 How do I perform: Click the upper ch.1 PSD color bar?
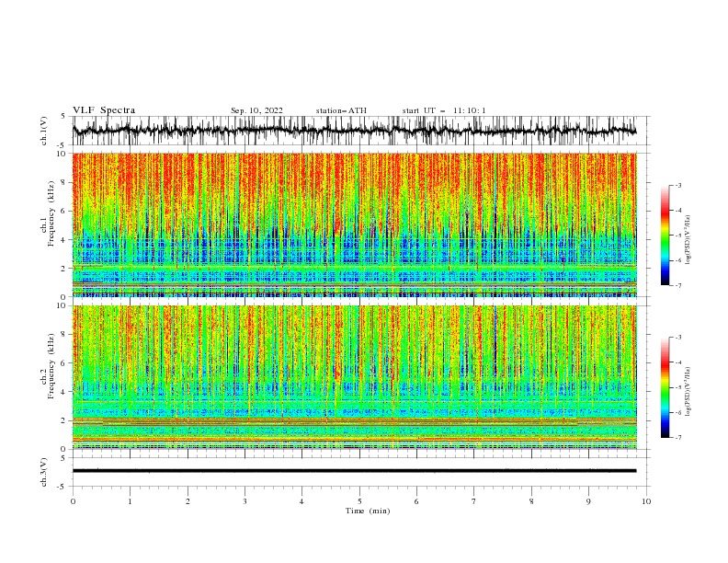point(665,236)
